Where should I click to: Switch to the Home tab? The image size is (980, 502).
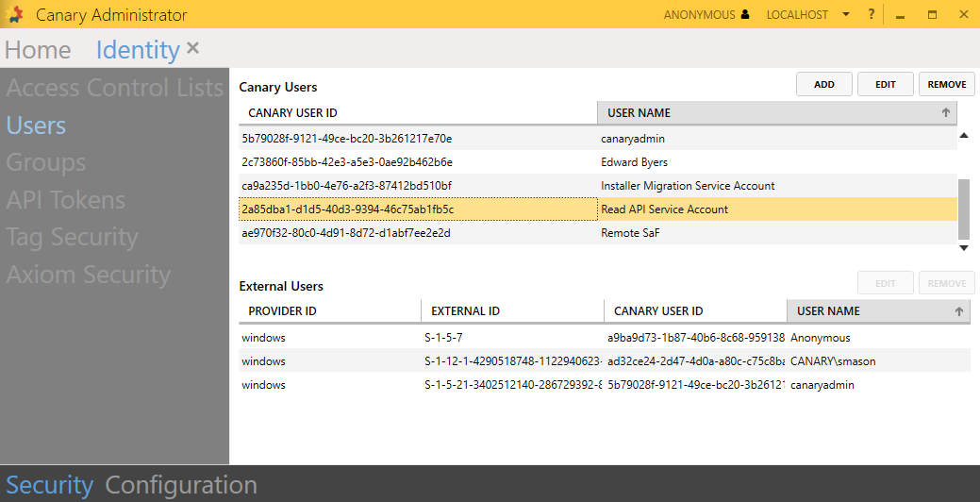[x=38, y=50]
